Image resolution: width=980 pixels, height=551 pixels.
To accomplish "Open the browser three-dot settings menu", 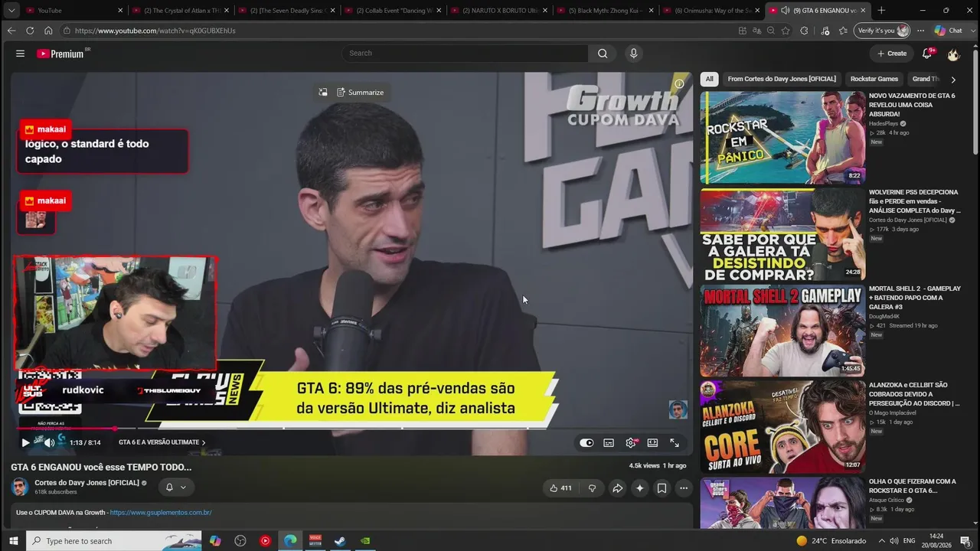I will pos(921,31).
